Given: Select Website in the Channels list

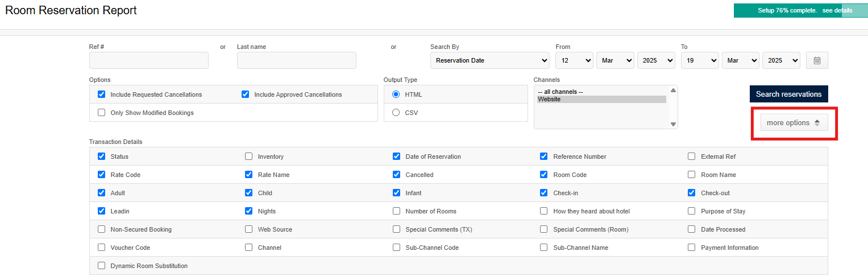Looking at the screenshot, I should tap(601, 99).
